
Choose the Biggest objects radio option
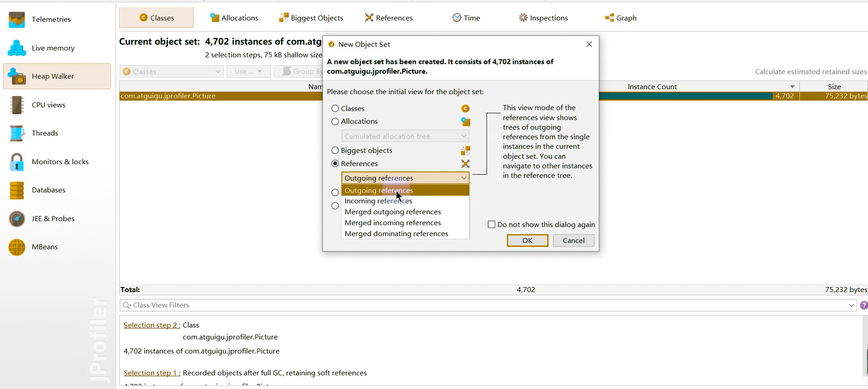coord(335,151)
